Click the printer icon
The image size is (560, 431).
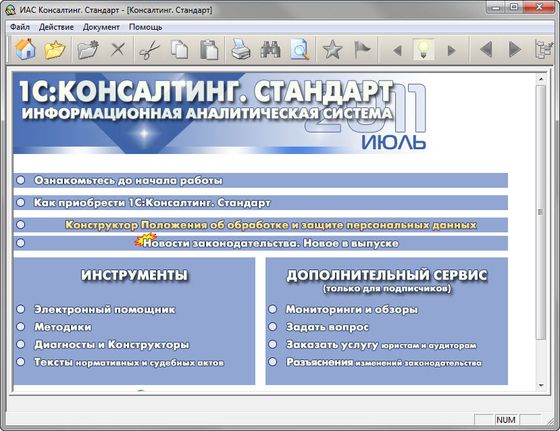pyautogui.click(x=241, y=50)
